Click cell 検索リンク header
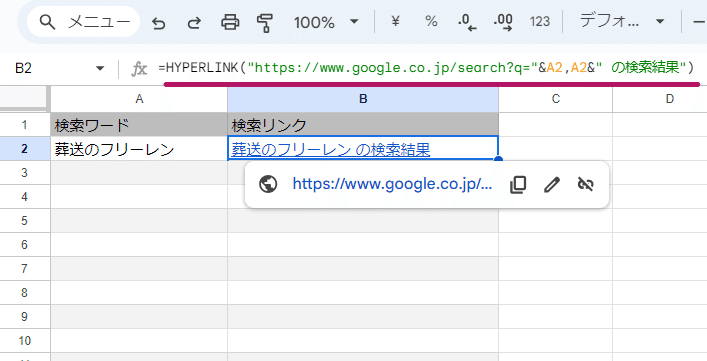Image resolution: width=707 pixels, height=361 pixels. click(363, 124)
